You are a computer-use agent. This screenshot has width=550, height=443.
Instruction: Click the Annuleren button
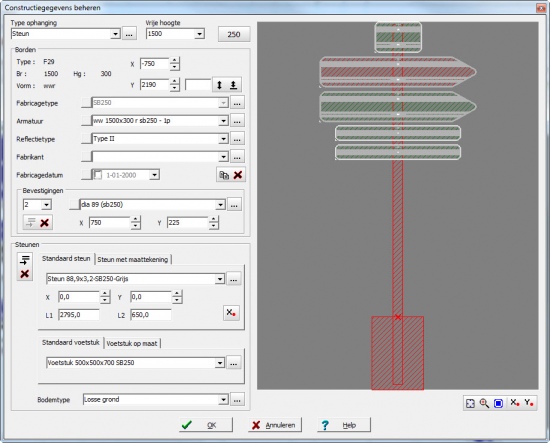tap(275, 425)
